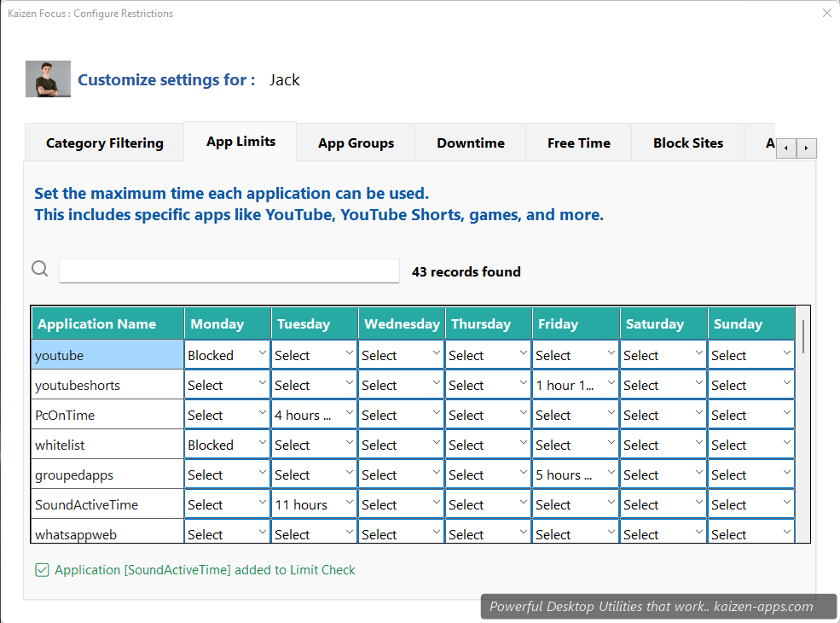Click inside the application search field
This screenshot has height=623, width=840.
click(229, 270)
